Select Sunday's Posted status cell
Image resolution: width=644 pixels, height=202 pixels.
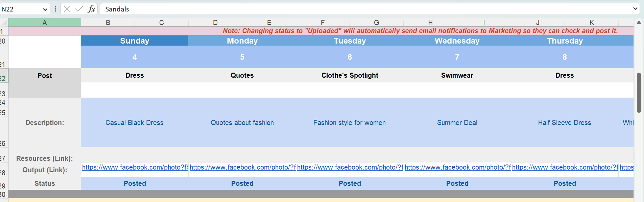pyautogui.click(x=135, y=183)
